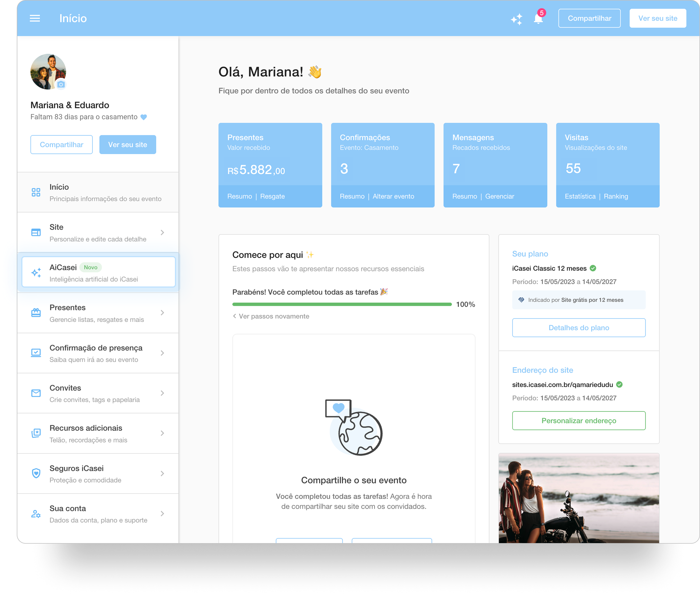The width and height of the screenshot is (700, 597).
Task: Click the Site window icon in sidebar
Action: point(36,232)
